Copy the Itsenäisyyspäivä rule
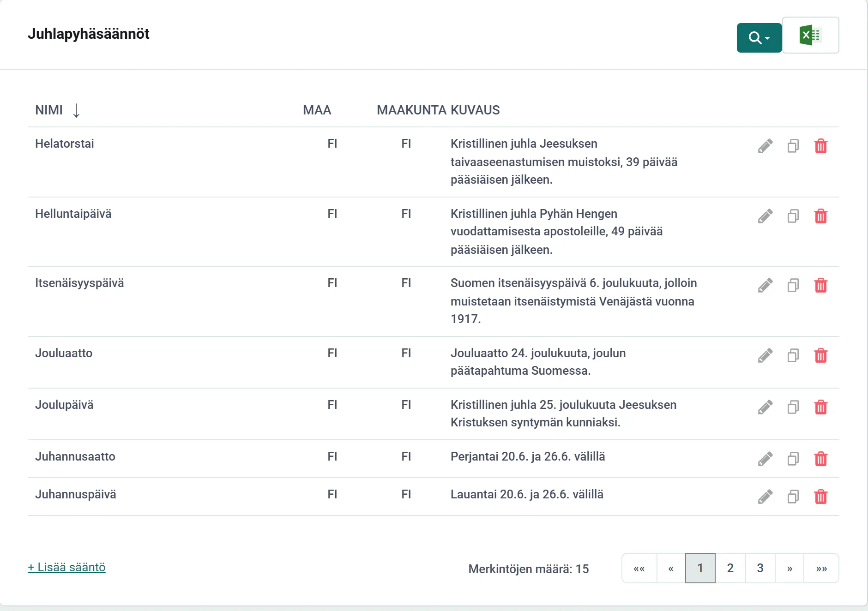The image size is (868, 611). pyautogui.click(x=793, y=286)
